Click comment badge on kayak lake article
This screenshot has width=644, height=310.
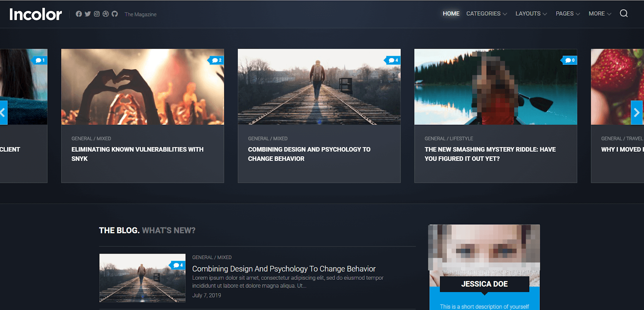point(570,60)
